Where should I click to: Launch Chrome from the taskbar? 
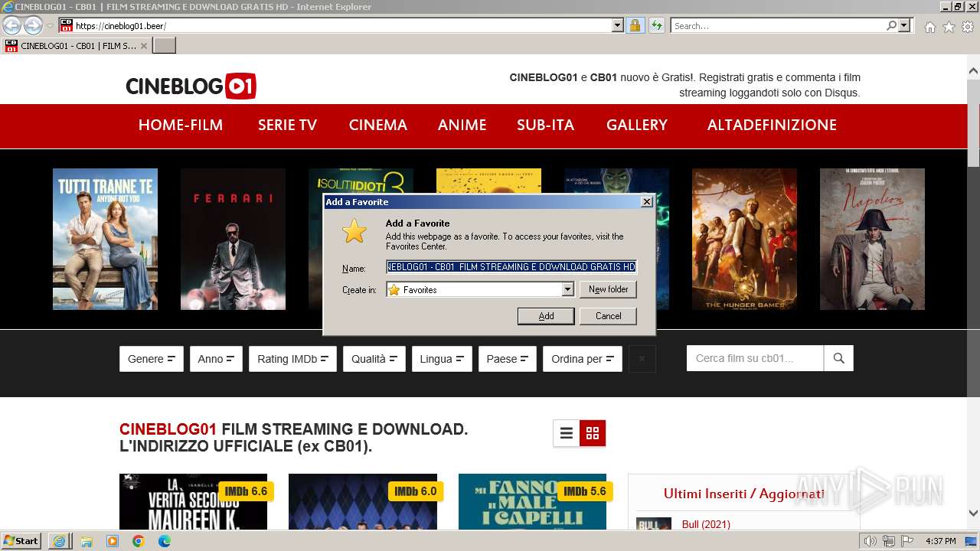coord(139,541)
